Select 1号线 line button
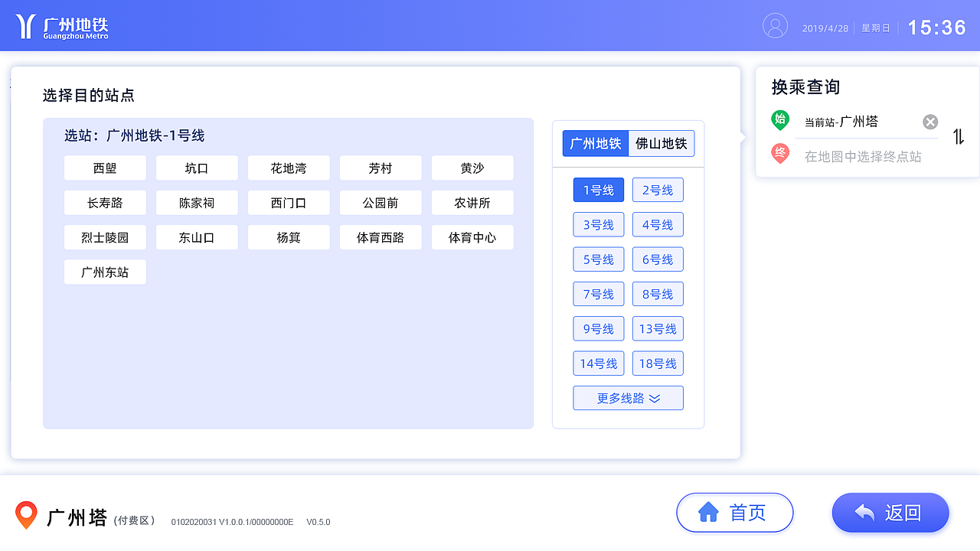The width and height of the screenshot is (980, 551). click(599, 190)
